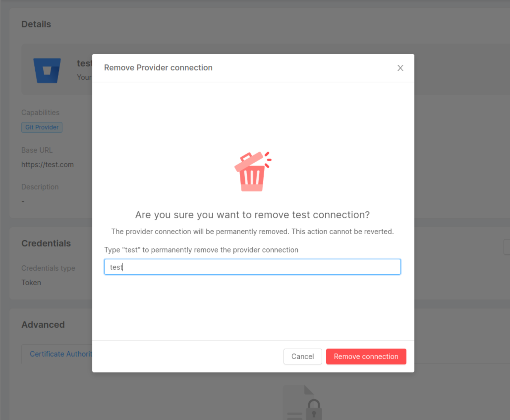Click the Remove Provider connection dialog title

(x=158, y=67)
